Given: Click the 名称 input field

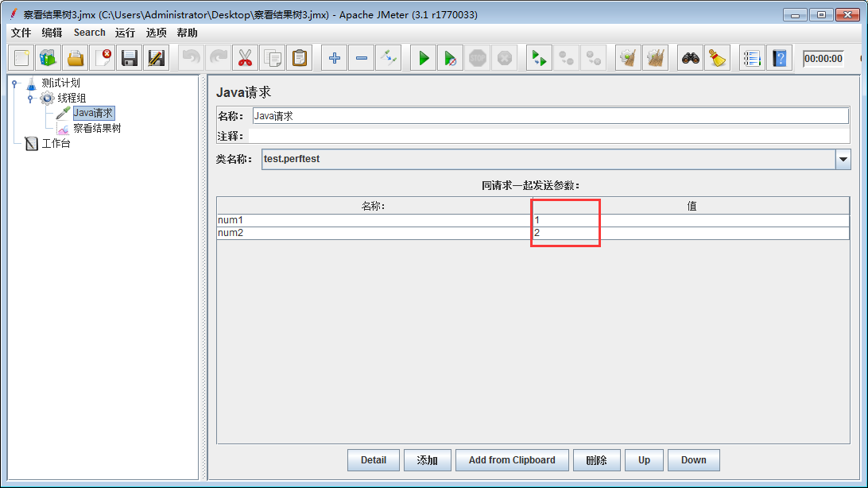Looking at the screenshot, I should [550, 116].
